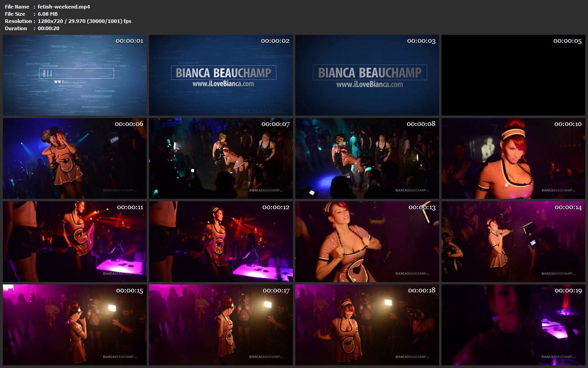Click the 00:00:13 frame thumbnail
This screenshot has width=588, height=368.
(x=367, y=242)
